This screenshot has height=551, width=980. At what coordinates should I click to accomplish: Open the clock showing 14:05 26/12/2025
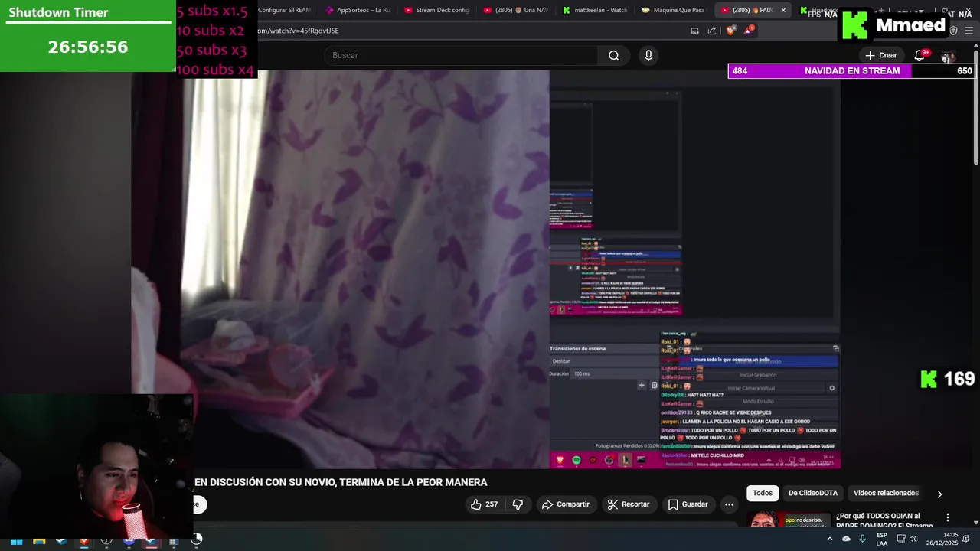[x=940, y=539]
